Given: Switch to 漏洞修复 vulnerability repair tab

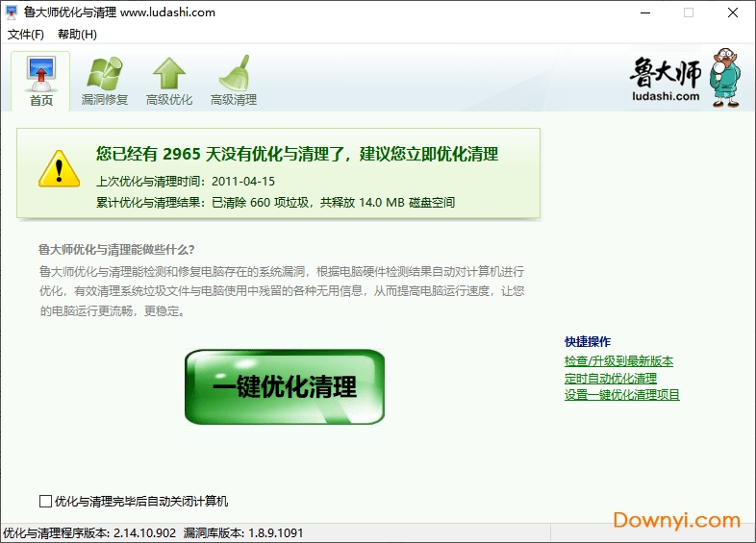Looking at the screenshot, I should pos(105,81).
